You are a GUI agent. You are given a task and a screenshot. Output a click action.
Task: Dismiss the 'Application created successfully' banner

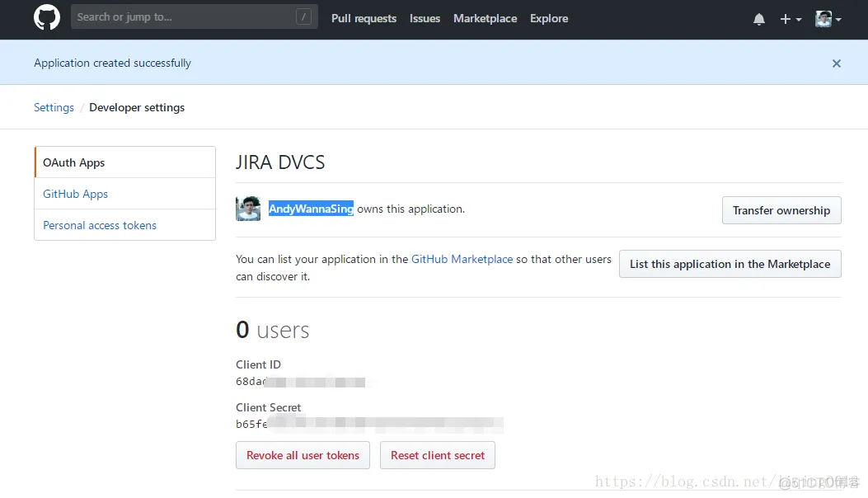click(x=837, y=63)
